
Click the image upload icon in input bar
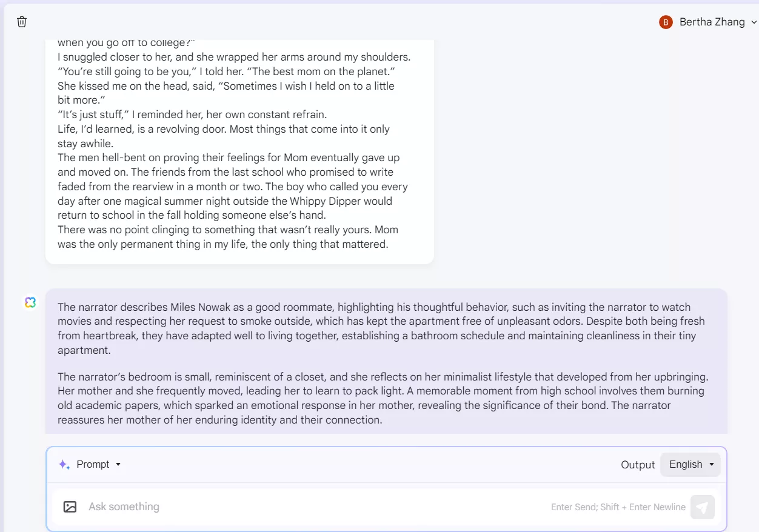(x=70, y=507)
